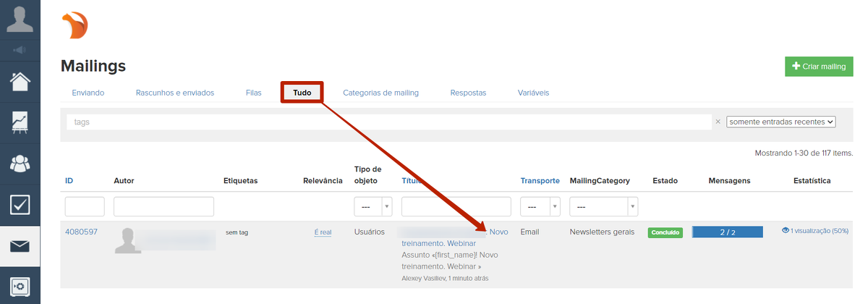The height and width of the screenshot is (304, 868).
Task: Expand the Tipo de objeto filter dropdown
Action: [x=373, y=206]
